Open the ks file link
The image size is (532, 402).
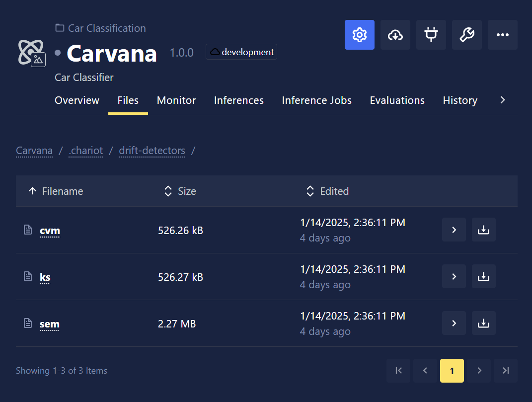(45, 277)
